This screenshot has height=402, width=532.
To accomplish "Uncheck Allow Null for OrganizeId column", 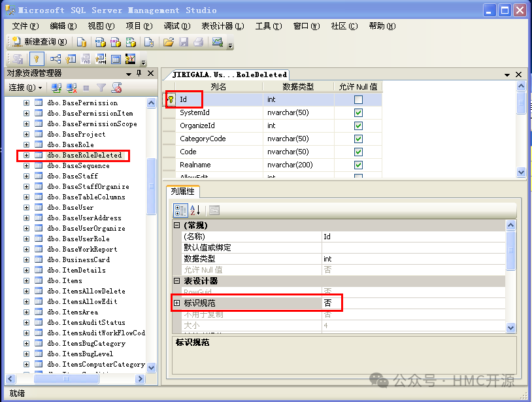I will (358, 126).
